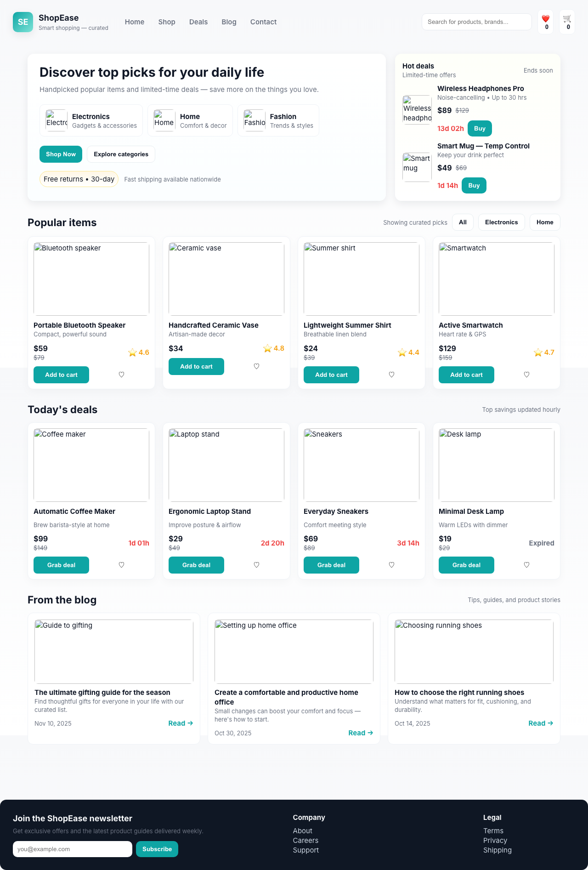This screenshot has width=588, height=870.
Task: Go to the Blog via the top navigation
Action: click(x=229, y=22)
